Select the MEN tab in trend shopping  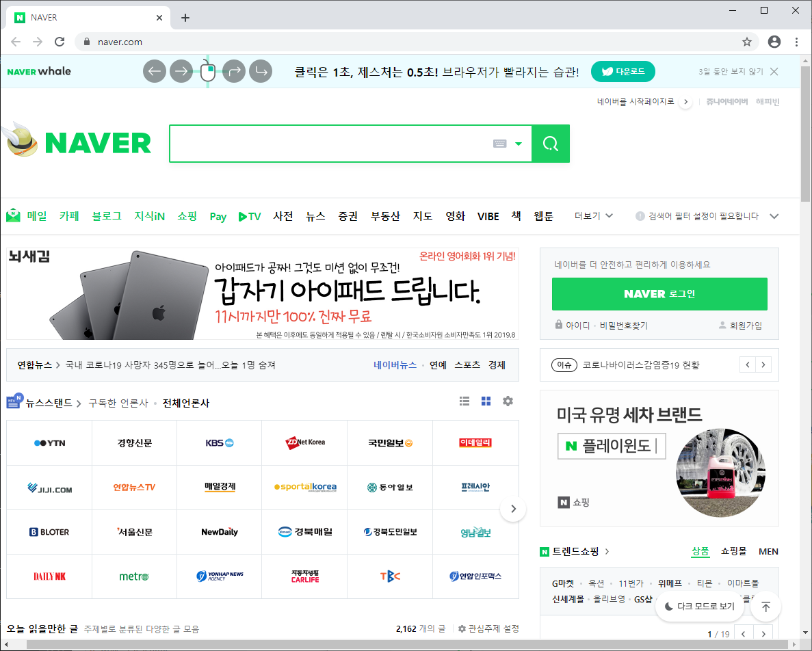[x=768, y=552]
